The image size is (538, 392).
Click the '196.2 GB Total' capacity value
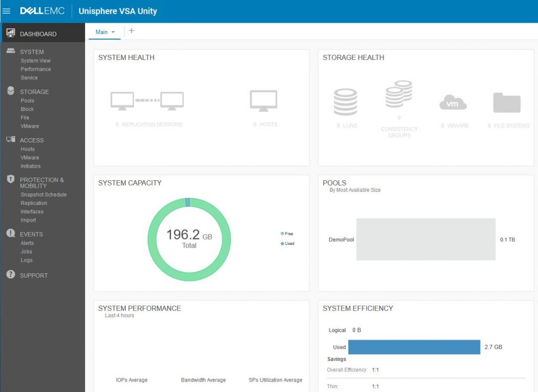pos(189,239)
